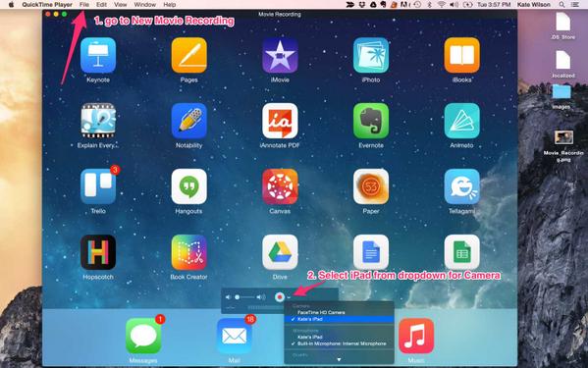Open the Animoto app icon
588x368 pixels.
click(x=461, y=121)
